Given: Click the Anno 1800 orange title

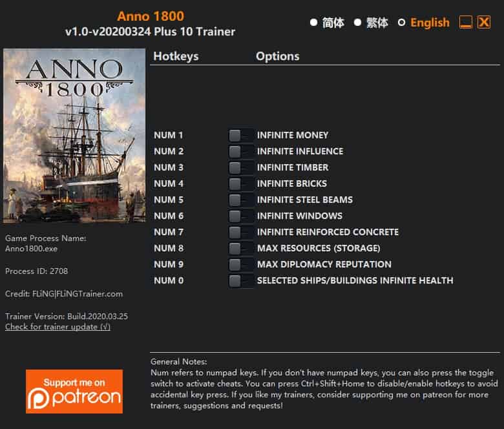Looking at the screenshot, I should coord(151,16).
